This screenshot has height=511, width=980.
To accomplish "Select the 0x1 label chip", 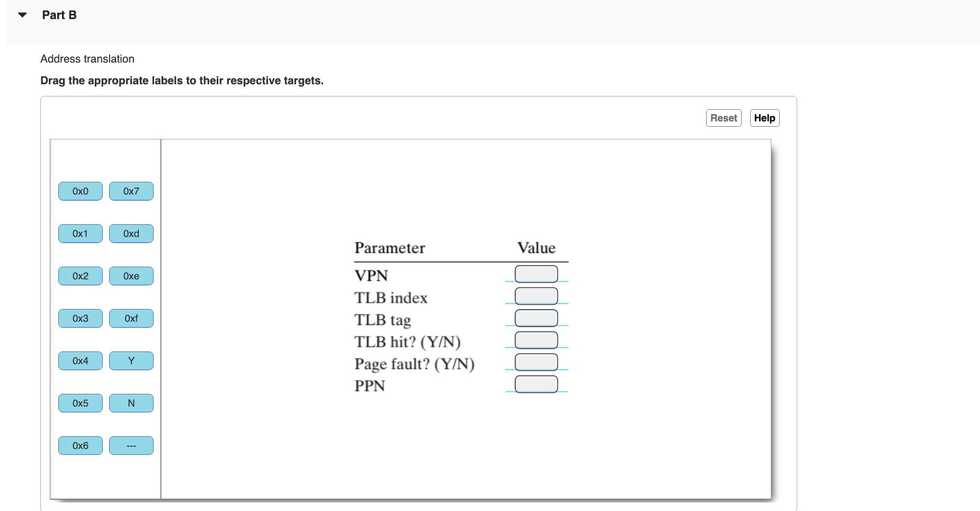I will [x=80, y=233].
